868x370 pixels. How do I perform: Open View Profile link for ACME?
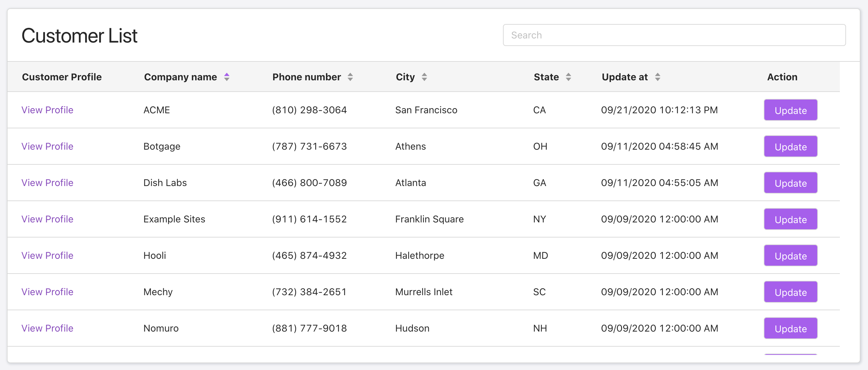(47, 110)
